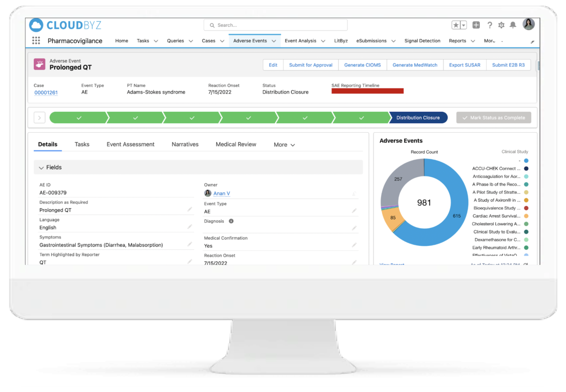Open case link 00001261
Viewport: 566px width, 392px height.
pos(46,92)
